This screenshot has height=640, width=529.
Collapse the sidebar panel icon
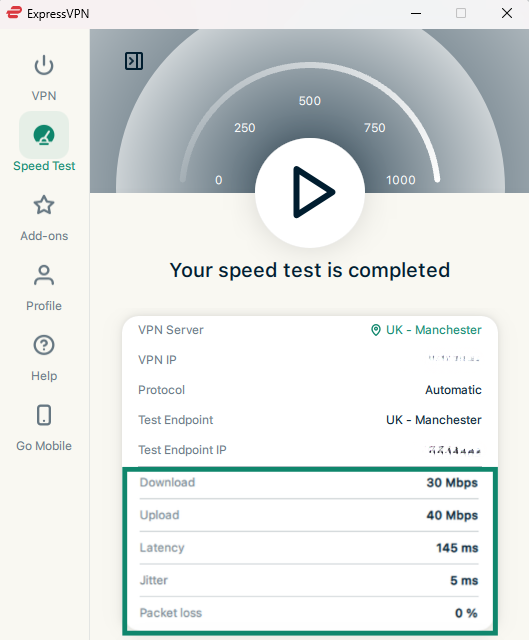[x=134, y=61]
